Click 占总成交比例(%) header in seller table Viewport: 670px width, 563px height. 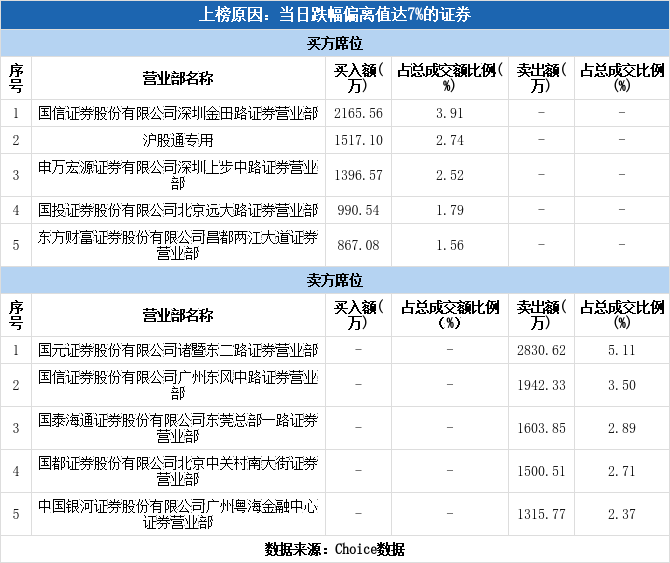622,315
